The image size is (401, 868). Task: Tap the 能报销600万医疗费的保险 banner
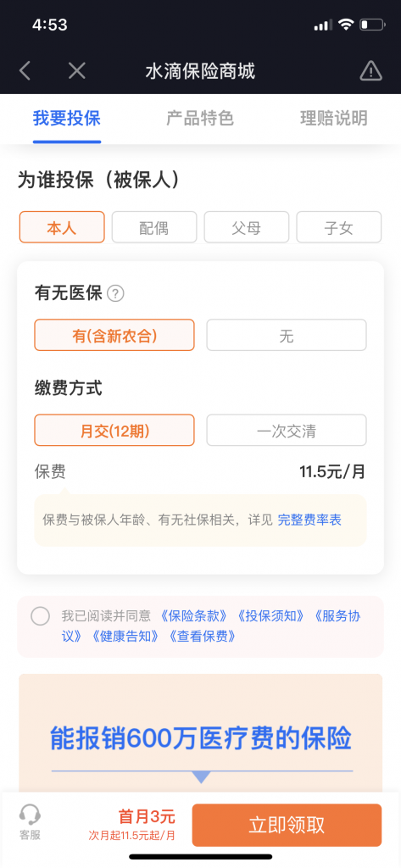click(x=200, y=738)
